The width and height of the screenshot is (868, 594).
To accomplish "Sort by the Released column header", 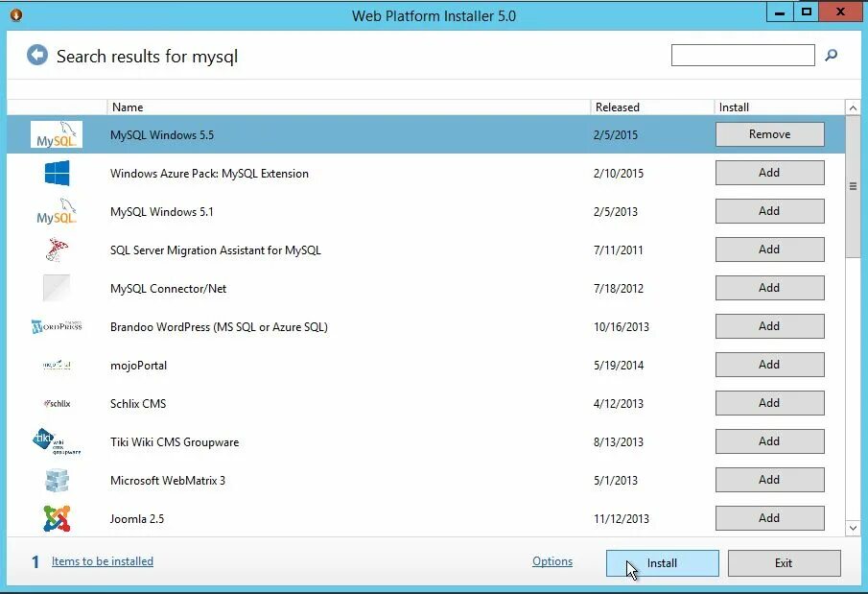I will click(x=652, y=107).
